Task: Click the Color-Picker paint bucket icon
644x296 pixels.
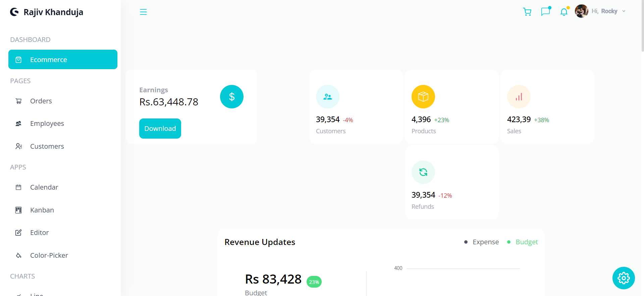Action: coord(18,255)
